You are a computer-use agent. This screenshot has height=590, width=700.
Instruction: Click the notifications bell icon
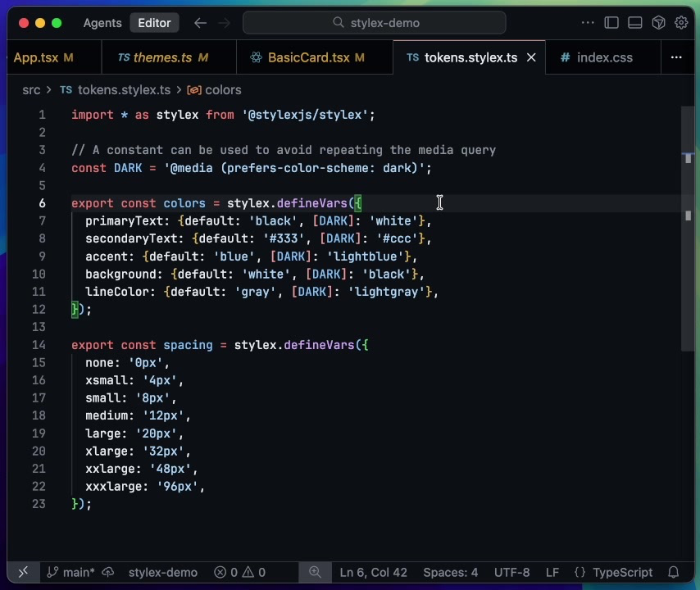click(x=674, y=572)
